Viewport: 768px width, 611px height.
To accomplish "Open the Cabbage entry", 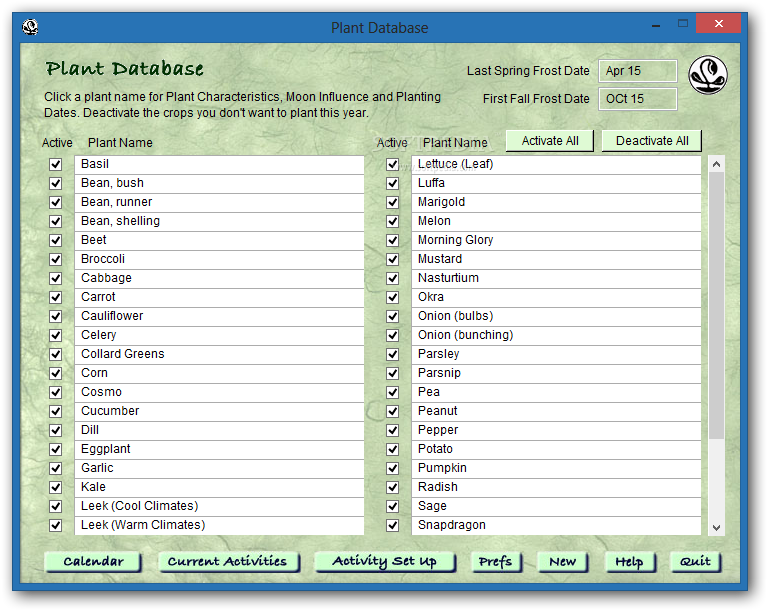I will [x=219, y=278].
